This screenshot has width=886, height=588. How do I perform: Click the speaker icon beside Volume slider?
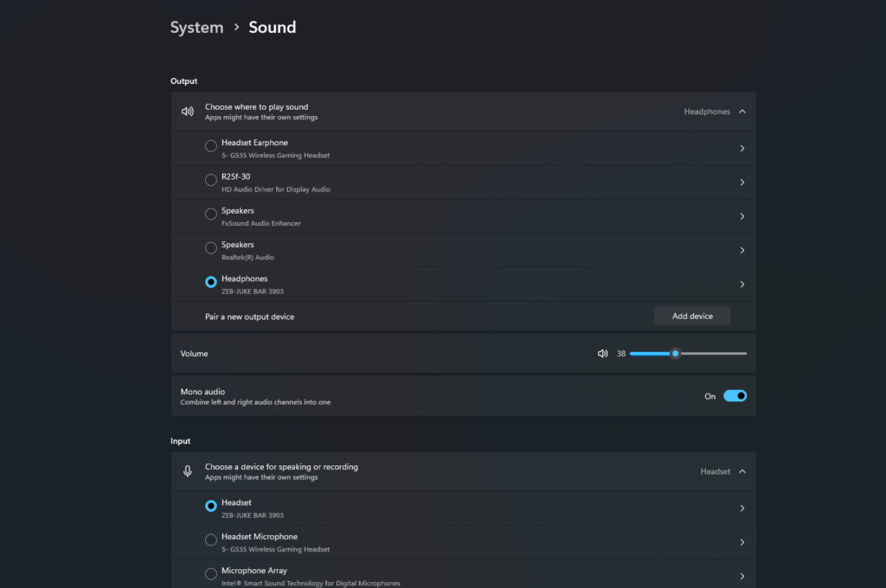(602, 354)
